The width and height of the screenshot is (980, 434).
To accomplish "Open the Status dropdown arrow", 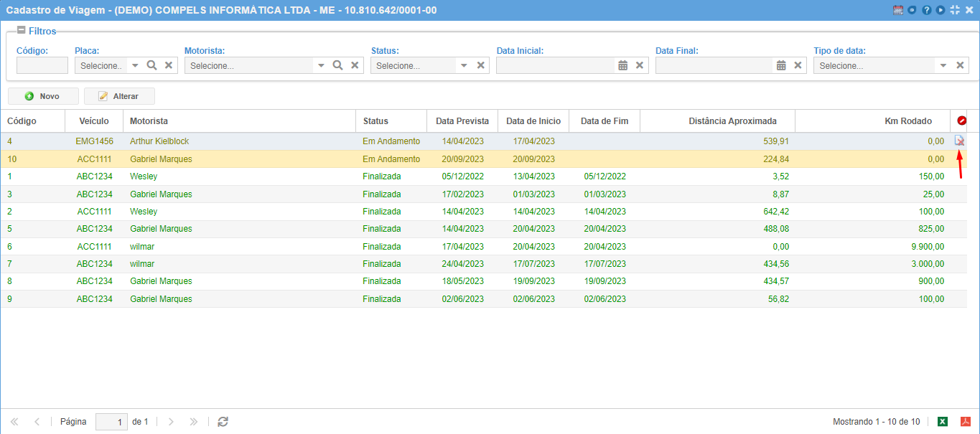I will [464, 65].
